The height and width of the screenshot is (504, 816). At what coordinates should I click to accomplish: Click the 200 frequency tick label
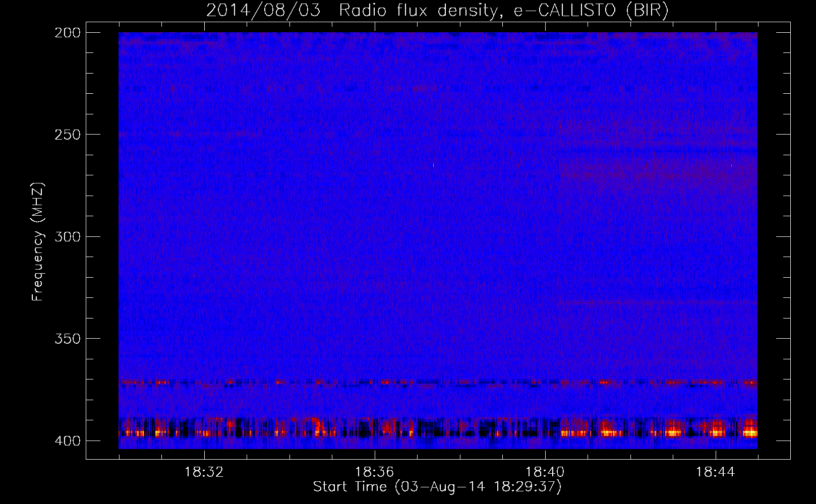(x=68, y=33)
